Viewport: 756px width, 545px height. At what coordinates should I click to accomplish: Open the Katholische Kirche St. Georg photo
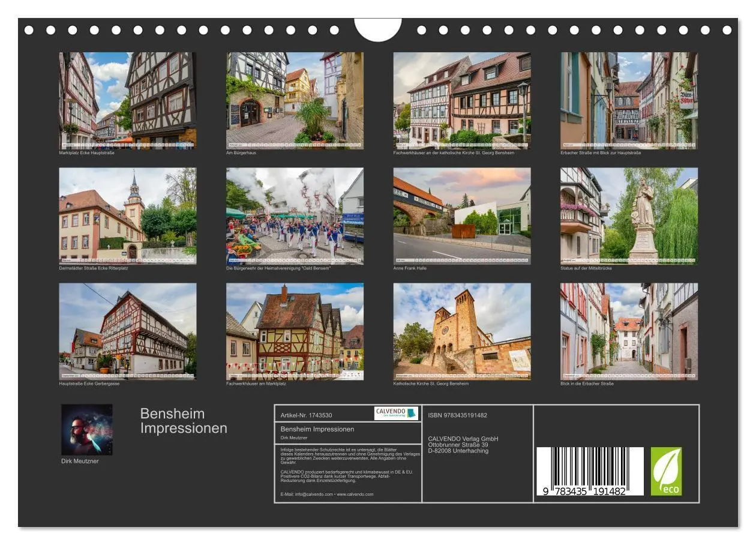(x=462, y=331)
